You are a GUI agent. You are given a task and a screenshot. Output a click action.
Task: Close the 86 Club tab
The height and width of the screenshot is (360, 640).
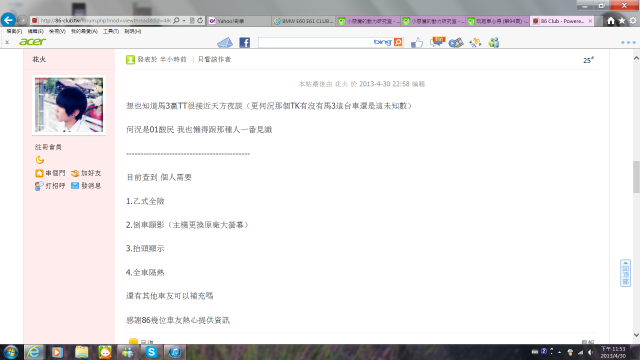point(590,21)
